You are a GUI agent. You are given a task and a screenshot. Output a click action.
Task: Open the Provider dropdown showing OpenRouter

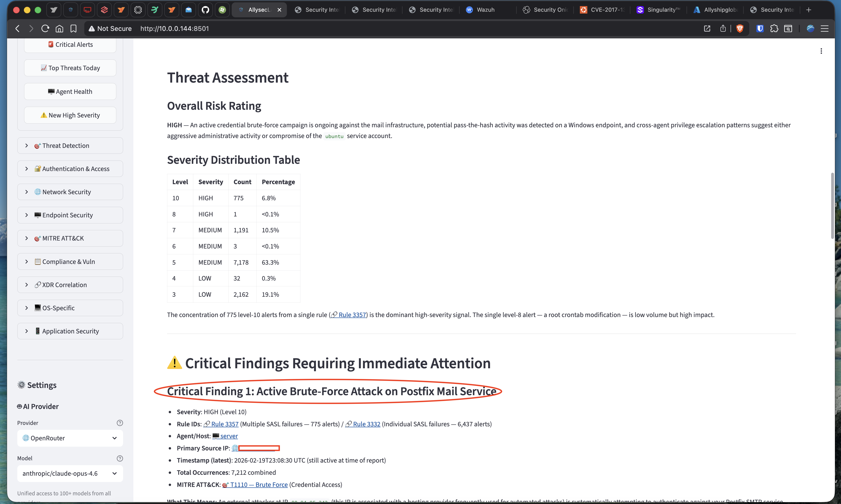70,438
